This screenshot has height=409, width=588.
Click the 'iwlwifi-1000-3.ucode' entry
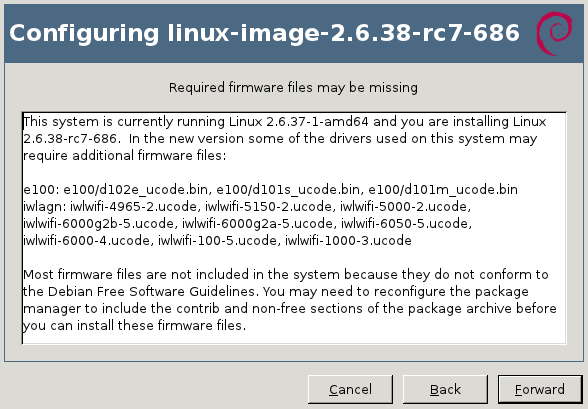(x=348, y=240)
